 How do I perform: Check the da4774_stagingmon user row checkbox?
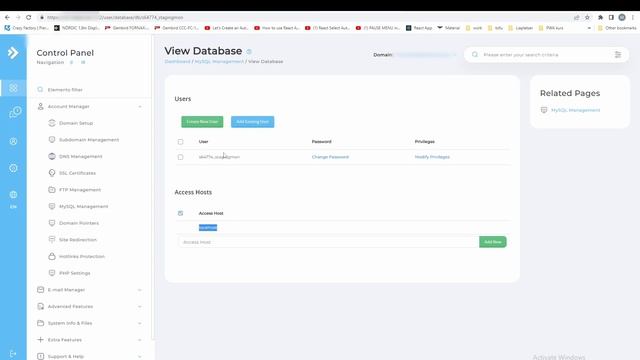point(180,157)
